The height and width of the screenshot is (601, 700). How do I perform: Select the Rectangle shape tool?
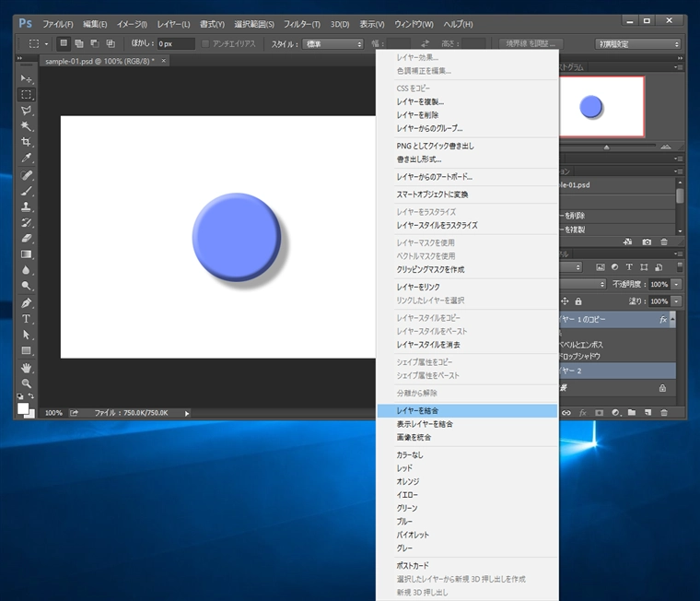[26, 351]
